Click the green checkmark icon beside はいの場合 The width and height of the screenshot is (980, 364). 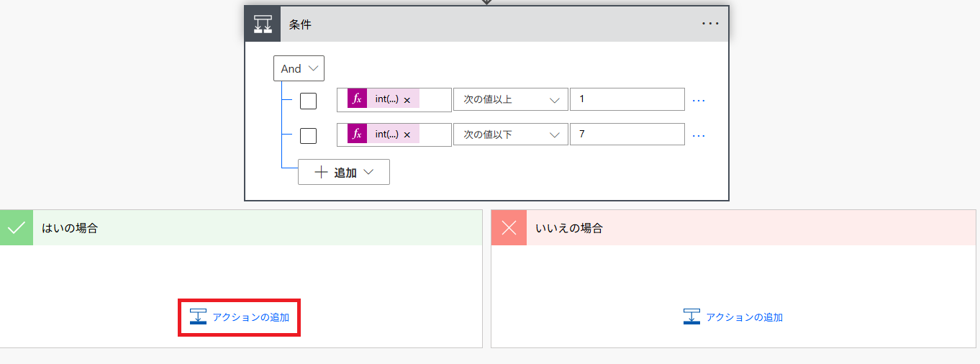point(16,228)
